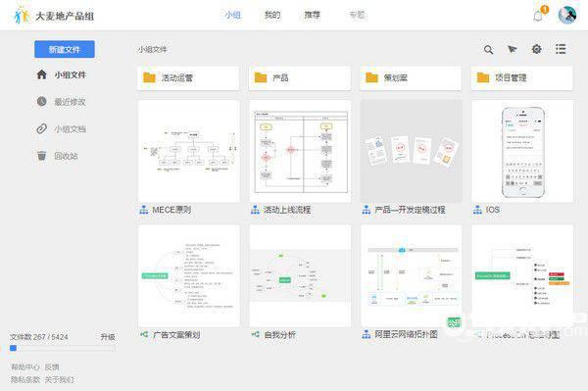This screenshot has height=391, width=588.
Task: Click flowchart icon beside 阿里云网络拓扑图
Action: coord(367,334)
